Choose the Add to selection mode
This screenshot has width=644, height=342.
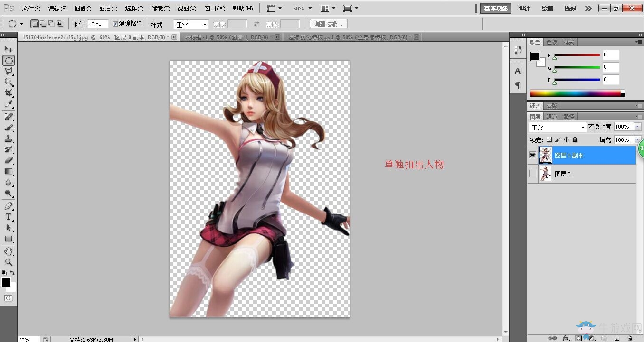43,24
